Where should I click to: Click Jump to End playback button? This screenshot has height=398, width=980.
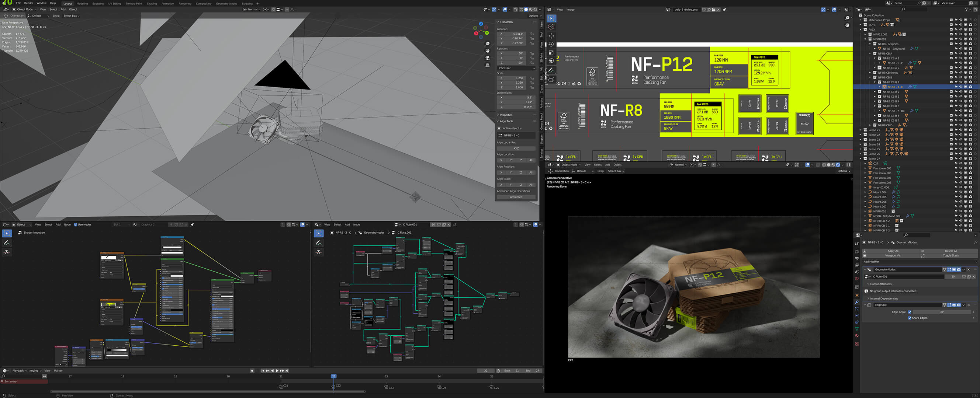(x=287, y=371)
